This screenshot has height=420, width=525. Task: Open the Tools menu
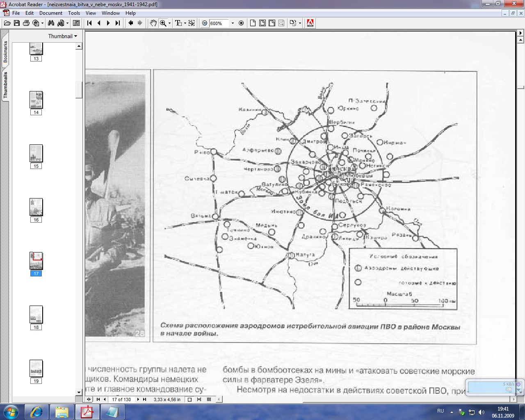(74, 13)
